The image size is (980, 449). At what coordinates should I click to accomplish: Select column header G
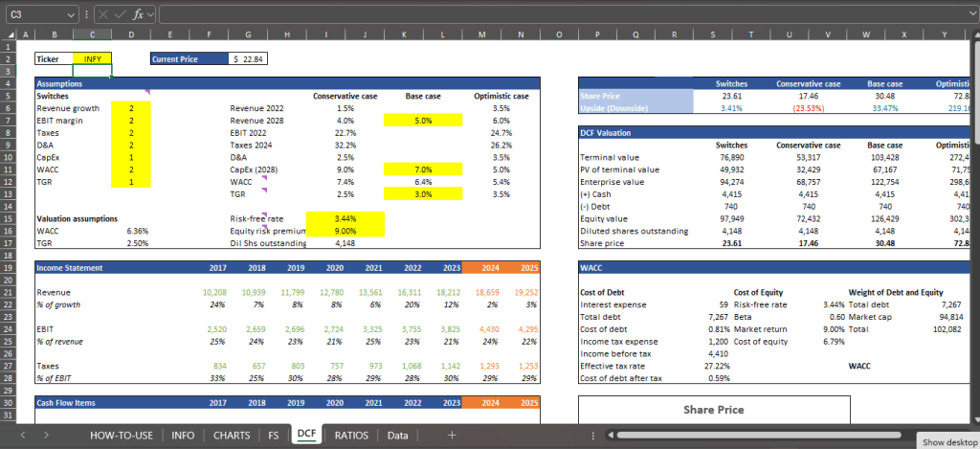point(249,34)
